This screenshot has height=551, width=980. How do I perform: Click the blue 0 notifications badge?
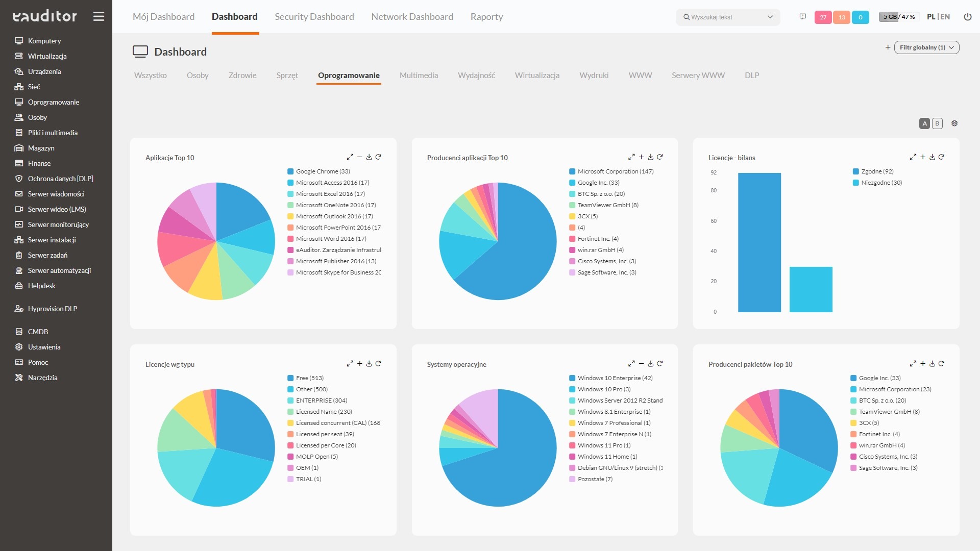(x=860, y=17)
